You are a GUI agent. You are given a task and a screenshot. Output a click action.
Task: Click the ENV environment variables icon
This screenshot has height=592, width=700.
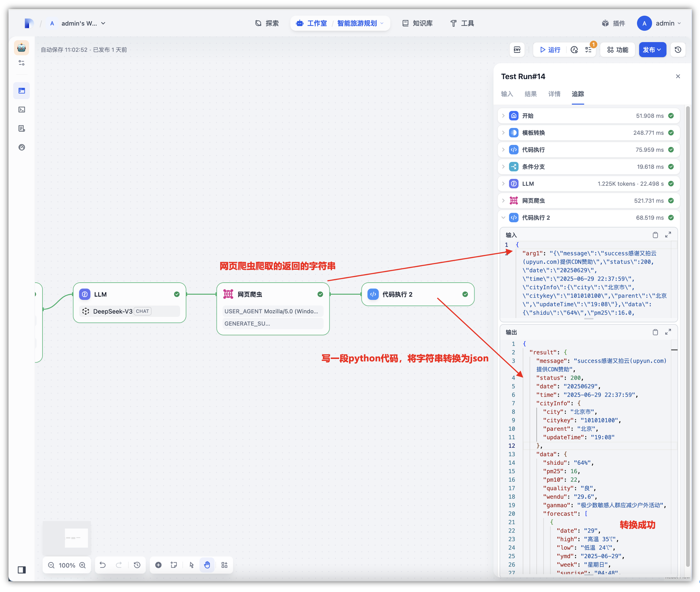[x=517, y=50]
